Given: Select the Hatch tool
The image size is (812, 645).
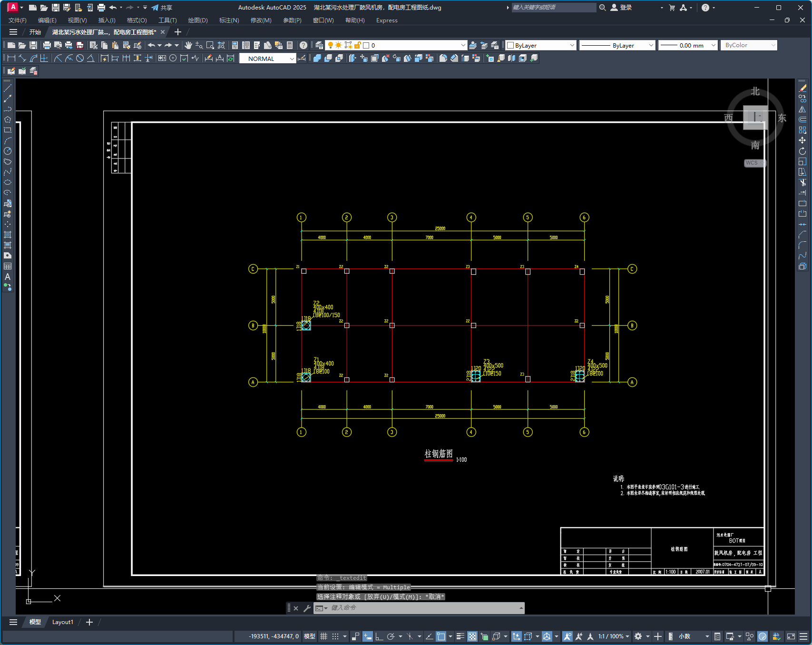Looking at the screenshot, I should pyautogui.click(x=8, y=235).
